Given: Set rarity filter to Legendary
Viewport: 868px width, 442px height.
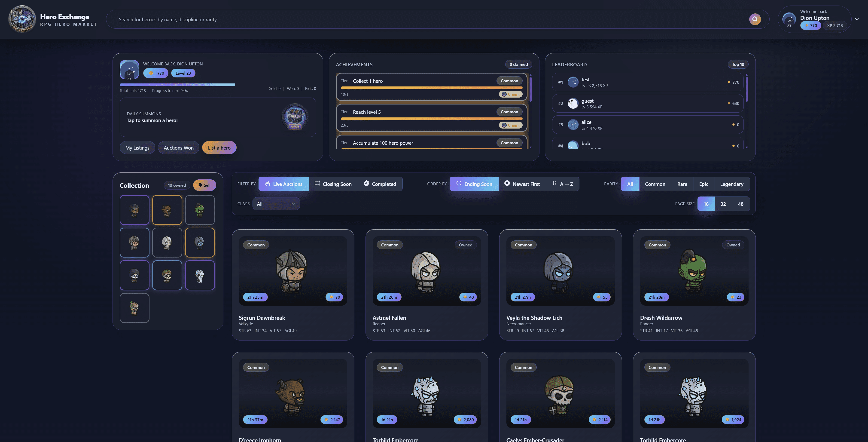Looking at the screenshot, I should (x=731, y=184).
